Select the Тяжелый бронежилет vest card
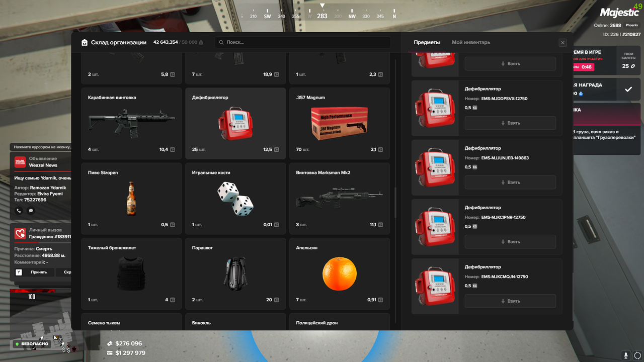The image size is (644, 362). click(131, 274)
